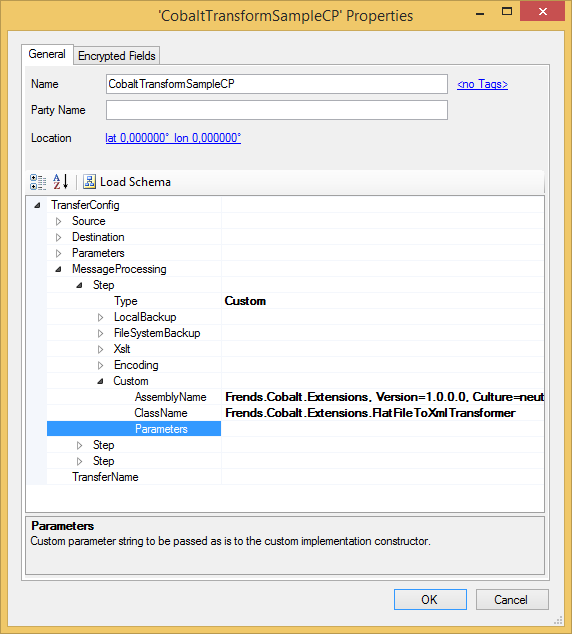Select the TransferName property
This screenshot has width=572, height=634.
[x=105, y=477]
